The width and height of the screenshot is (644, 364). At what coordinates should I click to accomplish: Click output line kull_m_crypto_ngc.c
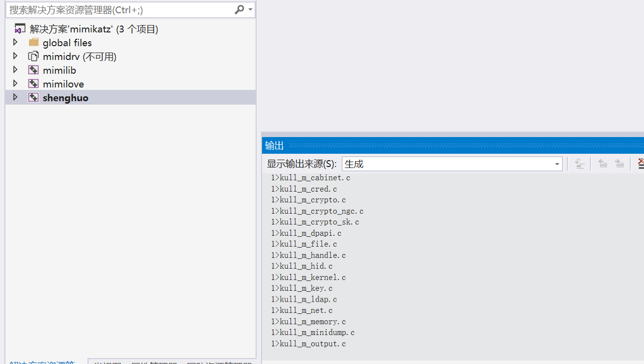point(317,211)
